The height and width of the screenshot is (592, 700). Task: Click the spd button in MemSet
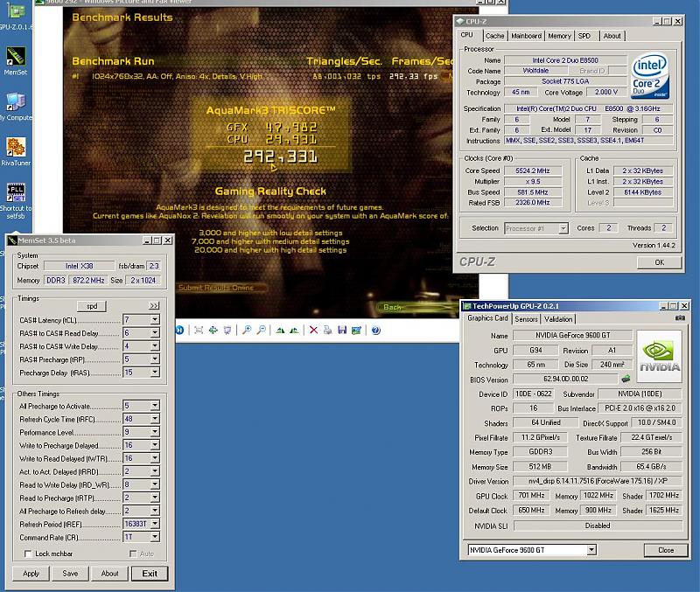click(x=92, y=306)
